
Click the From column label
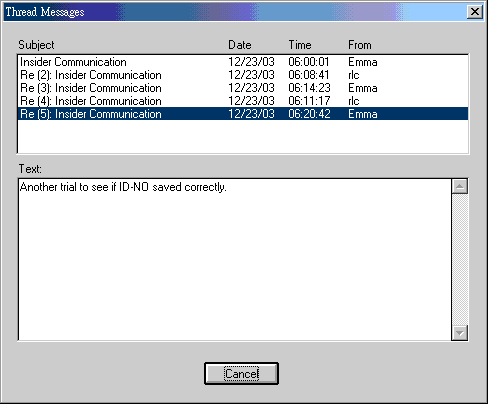tap(360, 45)
